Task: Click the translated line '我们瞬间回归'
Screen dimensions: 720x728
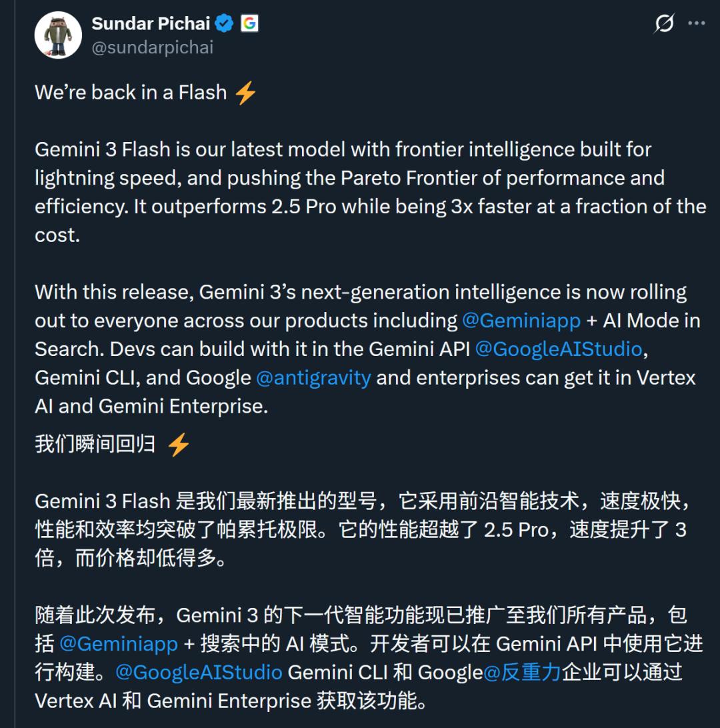Action: click(x=95, y=444)
